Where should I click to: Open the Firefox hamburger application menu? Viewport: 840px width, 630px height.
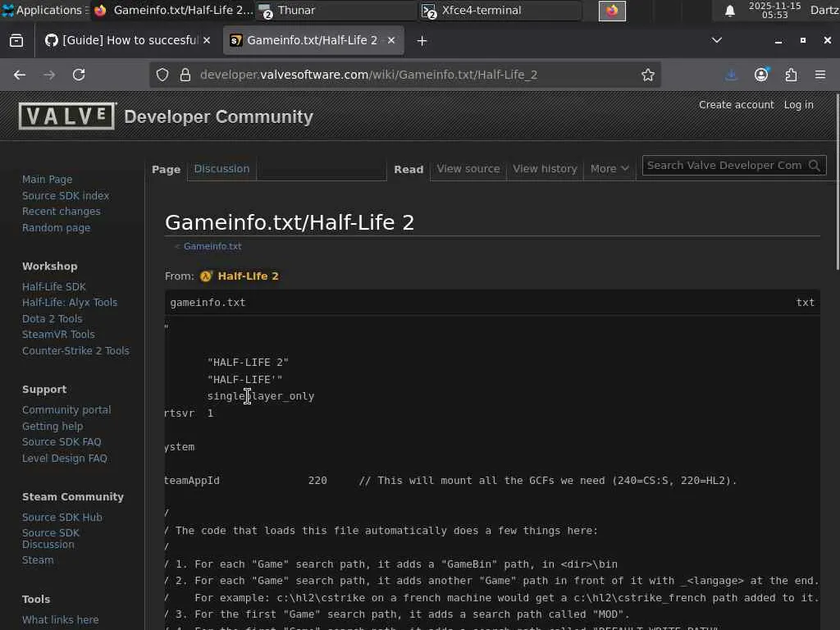click(820, 75)
